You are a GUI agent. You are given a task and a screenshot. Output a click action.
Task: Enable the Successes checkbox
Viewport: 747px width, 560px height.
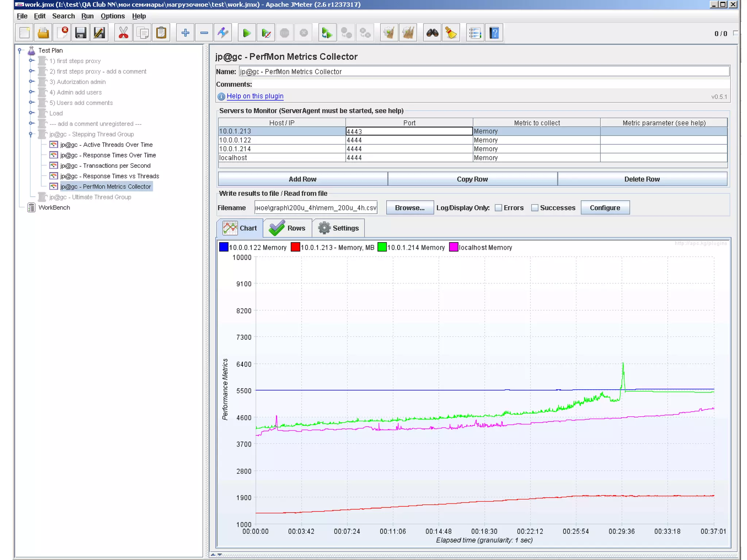(x=534, y=208)
